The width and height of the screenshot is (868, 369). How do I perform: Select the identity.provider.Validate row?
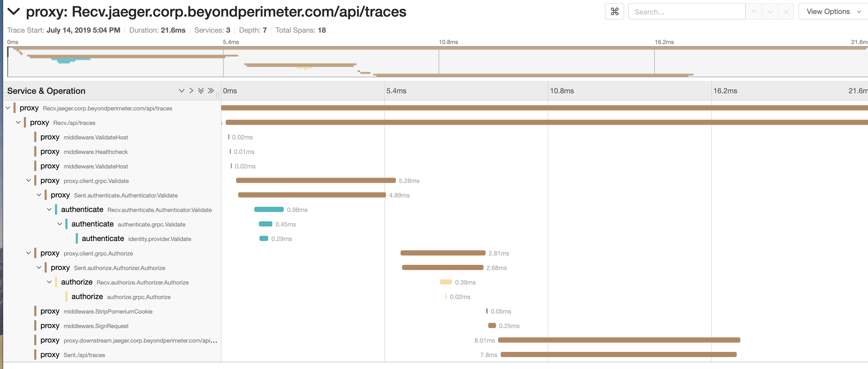112,239
